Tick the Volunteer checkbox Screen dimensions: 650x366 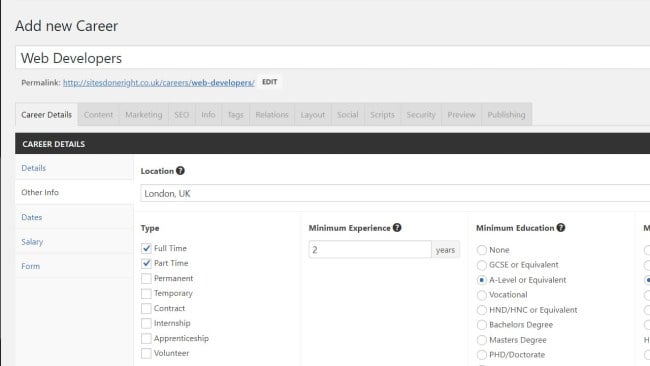[x=146, y=353]
